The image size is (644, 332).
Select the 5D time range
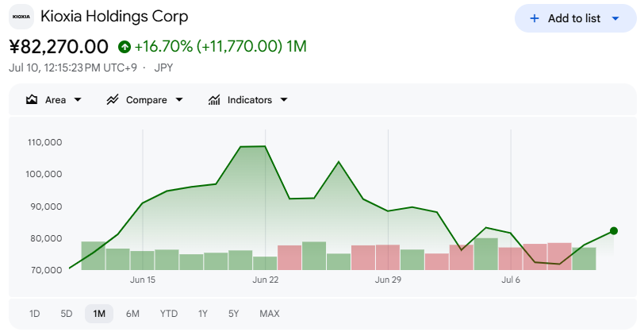click(66, 314)
